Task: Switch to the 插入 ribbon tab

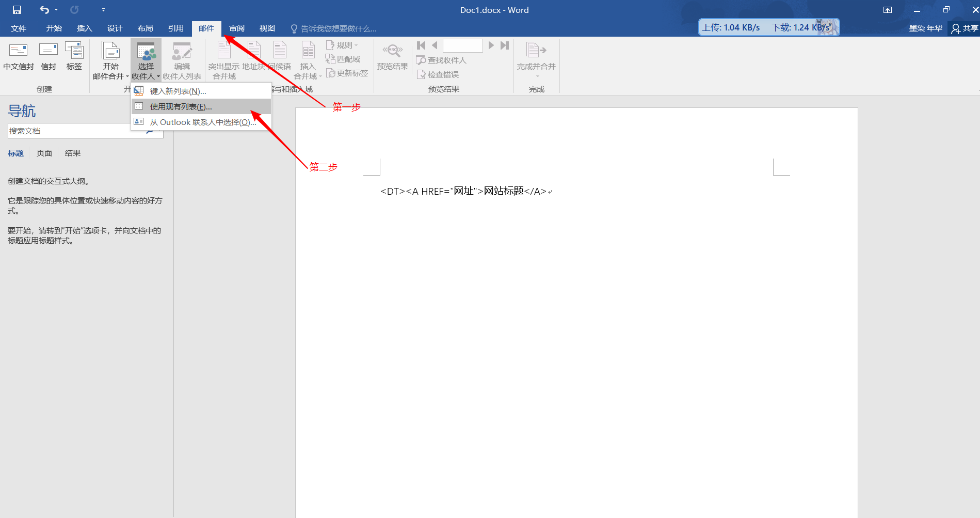Action: pos(85,28)
